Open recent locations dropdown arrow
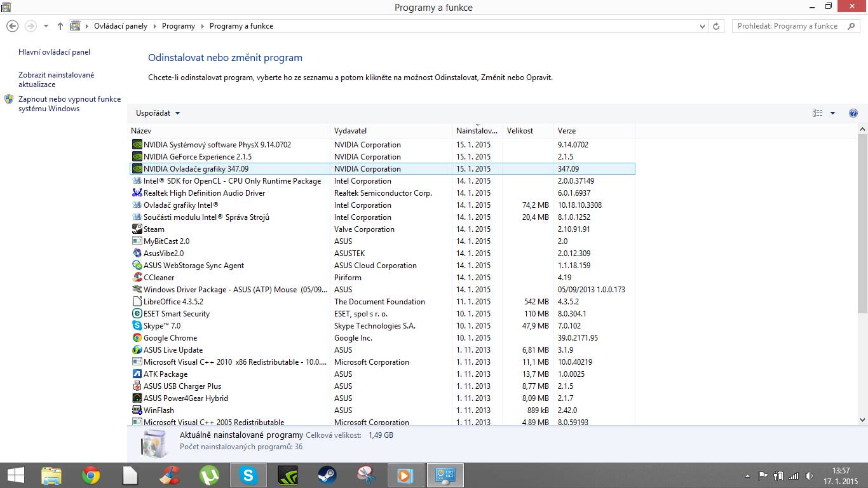Viewport: 868px width, 488px height. (46, 27)
